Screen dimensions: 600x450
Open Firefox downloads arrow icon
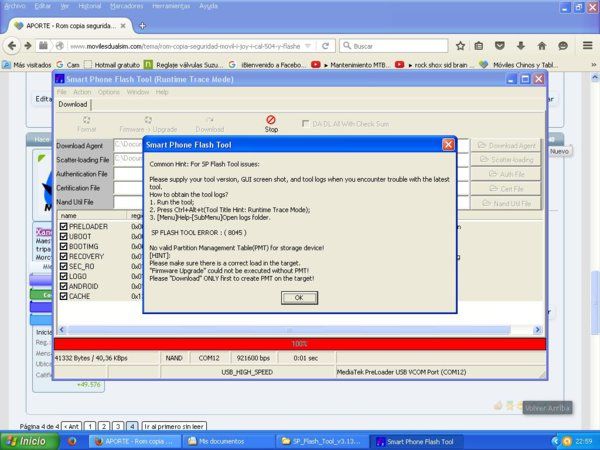[x=520, y=46]
